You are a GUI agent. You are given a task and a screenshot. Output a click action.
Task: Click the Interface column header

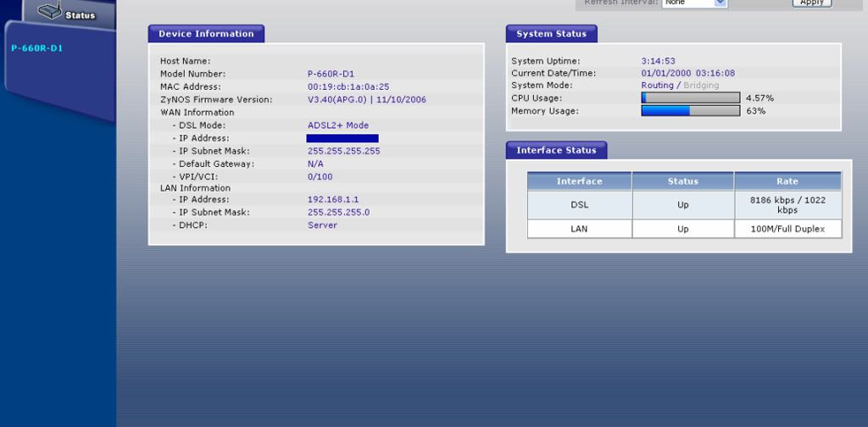(x=579, y=181)
